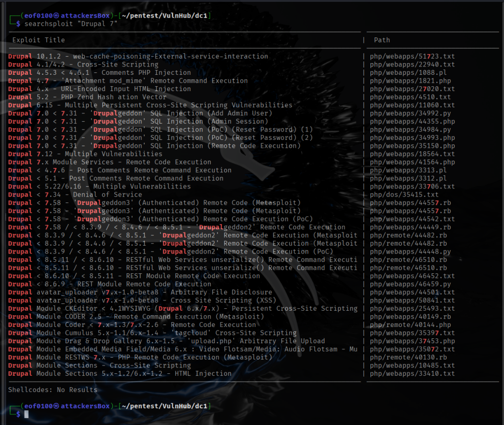Select the Drupal 7.12 Multiple Vulnerabilities entry
504x425 pixels.
click(x=85, y=154)
